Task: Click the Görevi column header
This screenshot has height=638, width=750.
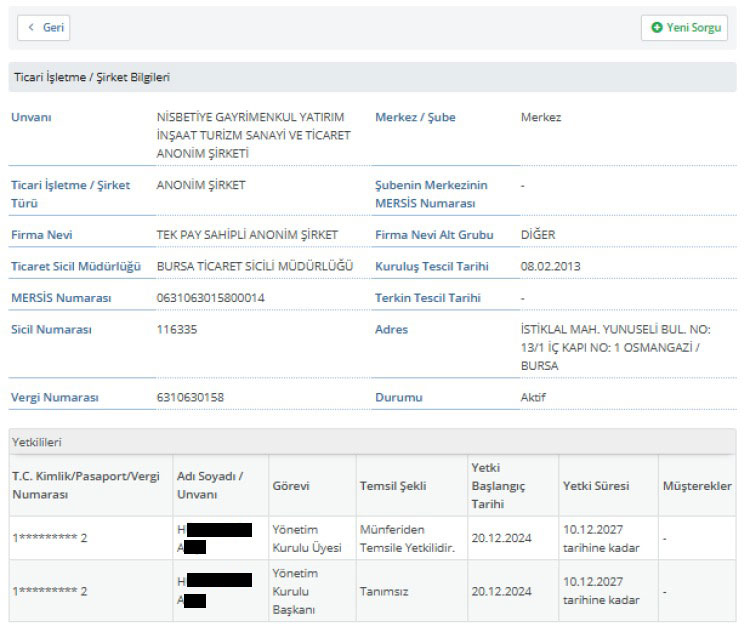Action: click(291, 486)
